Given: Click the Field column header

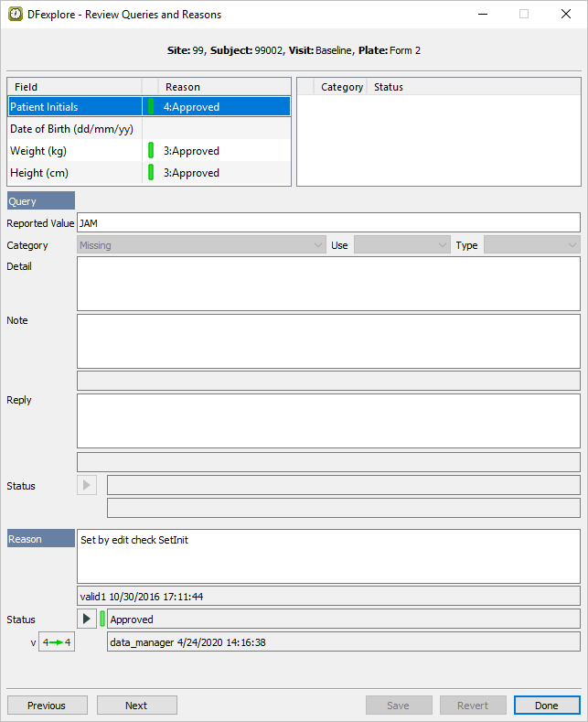Looking at the screenshot, I should [73, 87].
